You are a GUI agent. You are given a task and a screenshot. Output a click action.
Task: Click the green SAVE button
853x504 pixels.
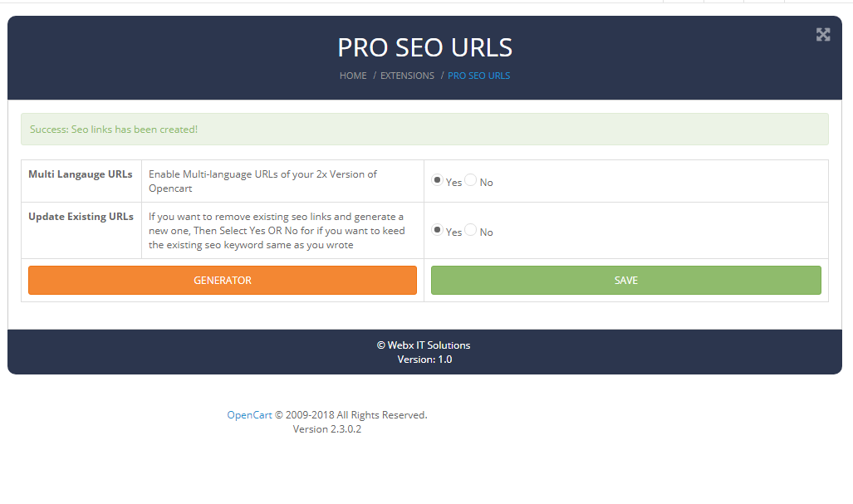pos(626,280)
